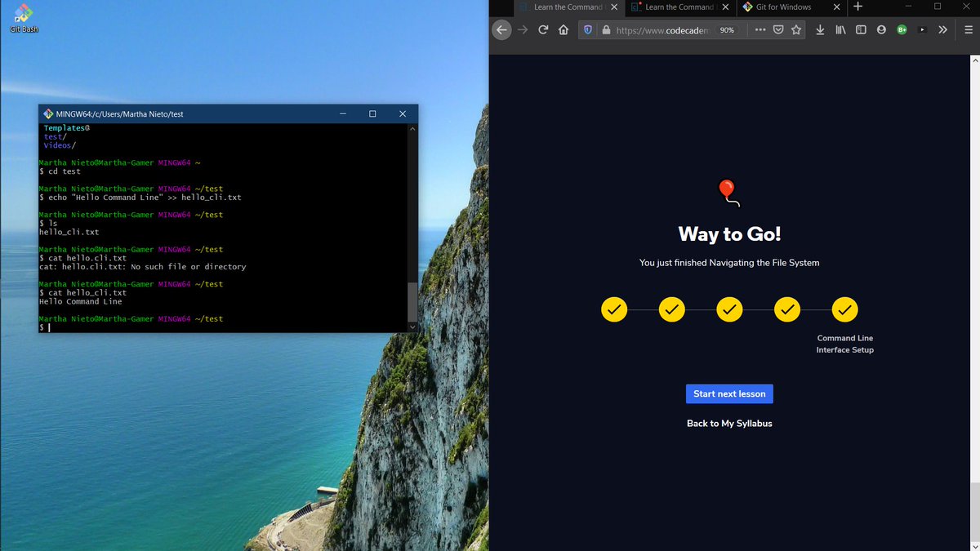980x551 pixels.
Task: Reload the current Codecademy page
Action: tap(543, 29)
